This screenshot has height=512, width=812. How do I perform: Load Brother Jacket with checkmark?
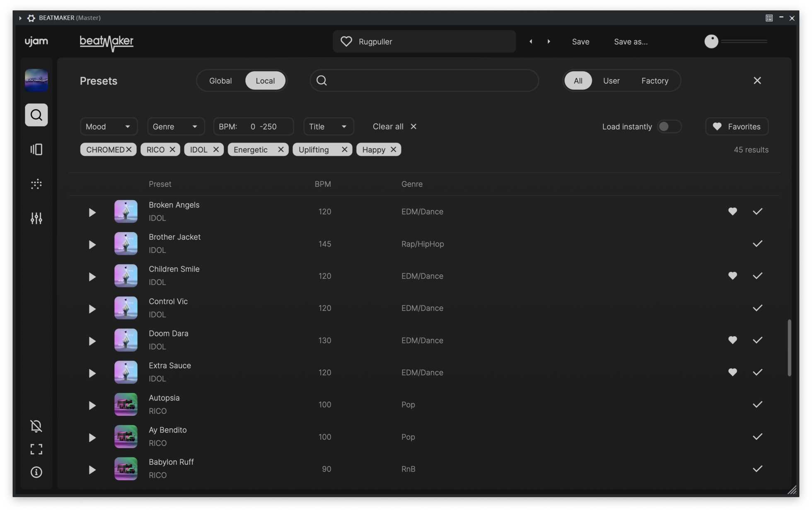coord(757,244)
